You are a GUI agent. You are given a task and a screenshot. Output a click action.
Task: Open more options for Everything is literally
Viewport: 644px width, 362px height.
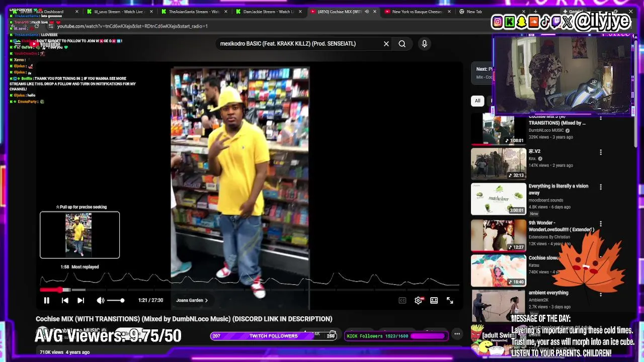pos(600,187)
